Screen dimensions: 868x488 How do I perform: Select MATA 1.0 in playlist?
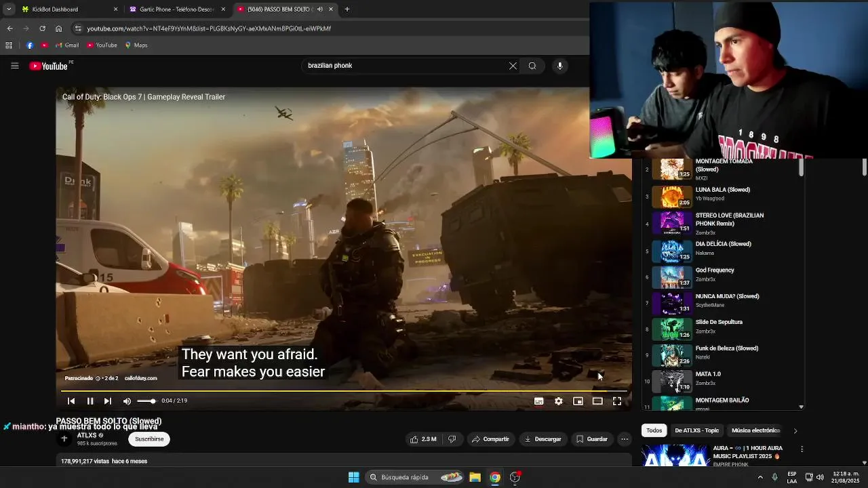click(722, 380)
